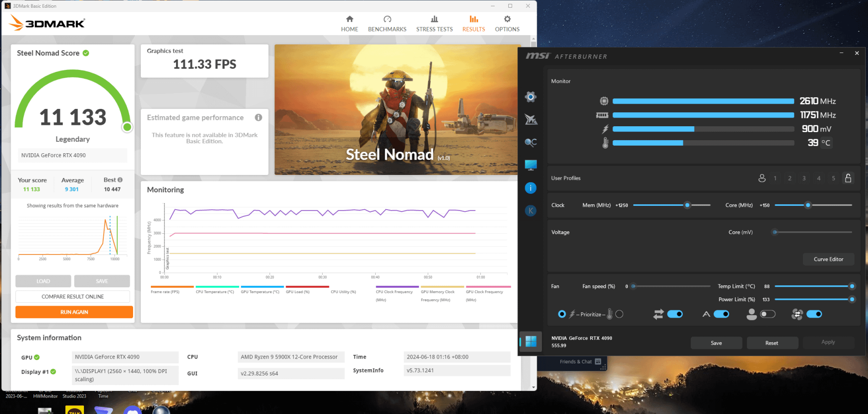Click the 111.33 FPS graphics test result

tap(204, 65)
